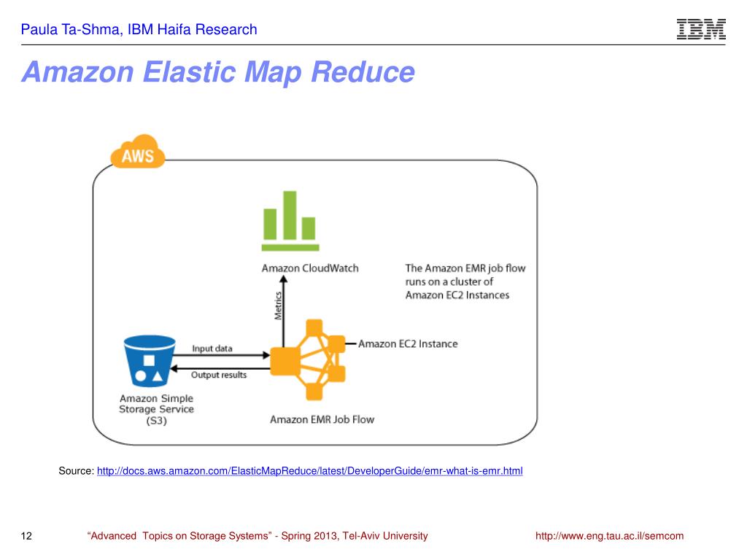Screen dimensions: 747x560
Task: Click the 'Source:' label
Action: pos(76,471)
